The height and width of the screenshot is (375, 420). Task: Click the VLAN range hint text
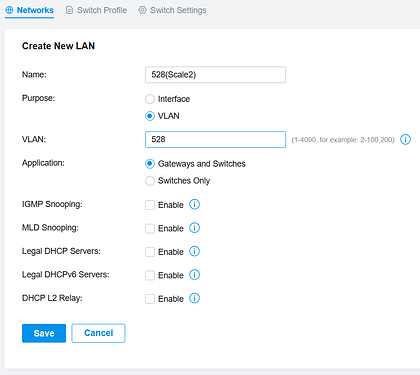point(343,140)
